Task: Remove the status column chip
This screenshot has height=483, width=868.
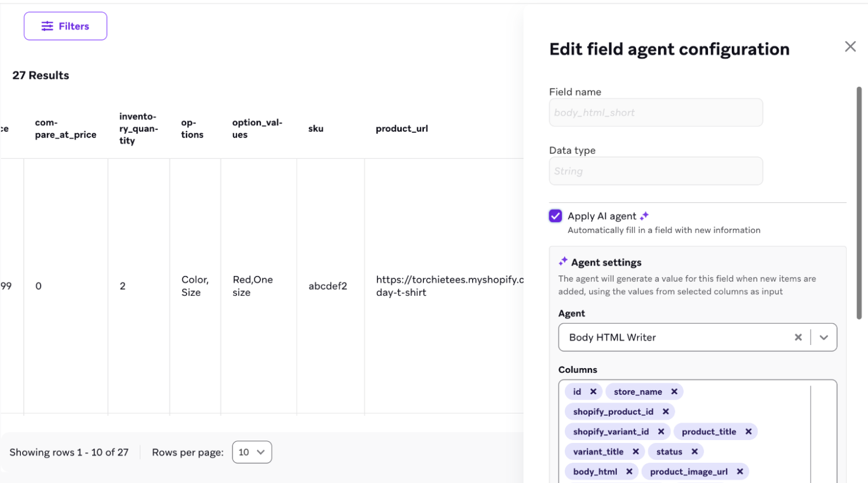Action: tap(693, 451)
